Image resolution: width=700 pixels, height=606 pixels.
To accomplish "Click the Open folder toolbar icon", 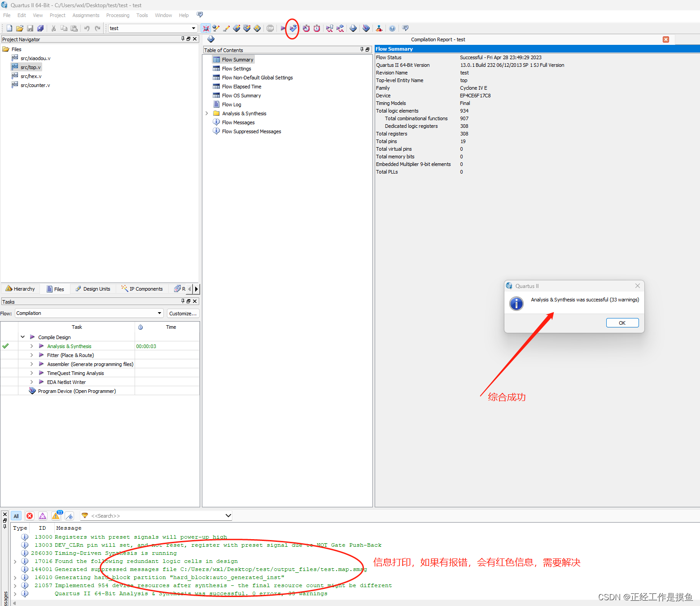I will tap(20, 28).
